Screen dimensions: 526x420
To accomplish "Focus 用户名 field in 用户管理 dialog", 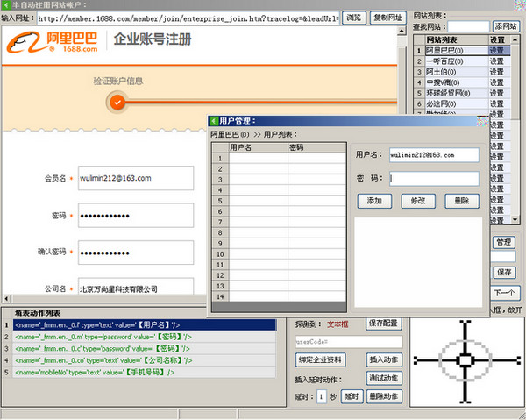I will (x=434, y=155).
